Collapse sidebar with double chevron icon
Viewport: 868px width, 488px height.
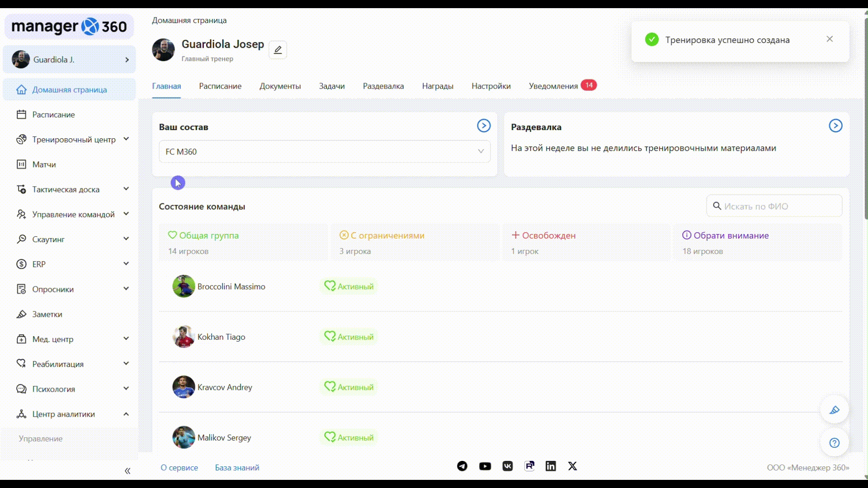[127, 471]
